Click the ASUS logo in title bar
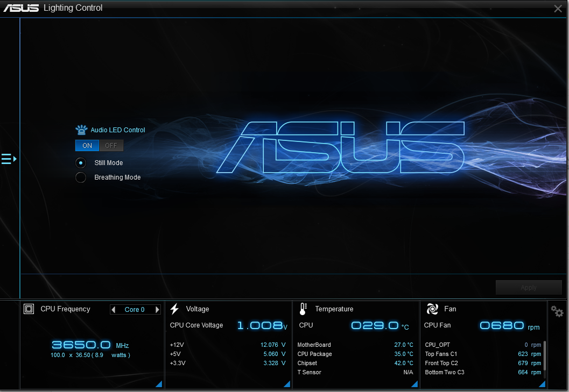The width and height of the screenshot is (569, 392). click(x=21, y=8)
